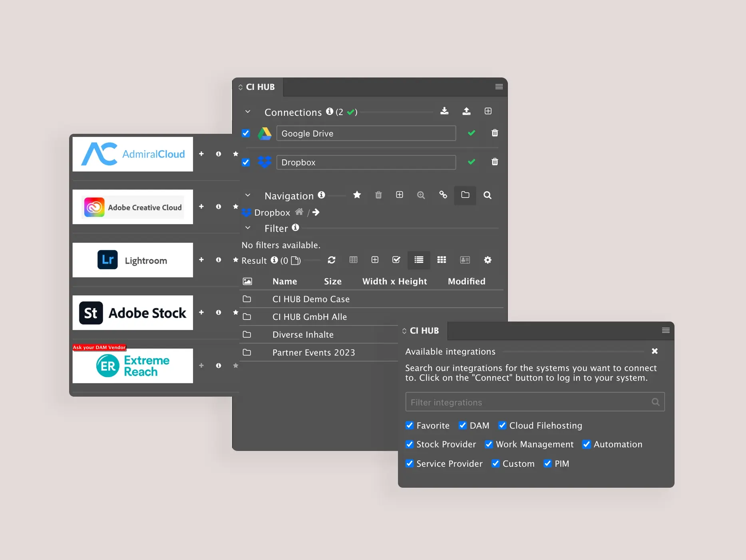Uncheck the Work Management checkbox

(x=489, y=444)
